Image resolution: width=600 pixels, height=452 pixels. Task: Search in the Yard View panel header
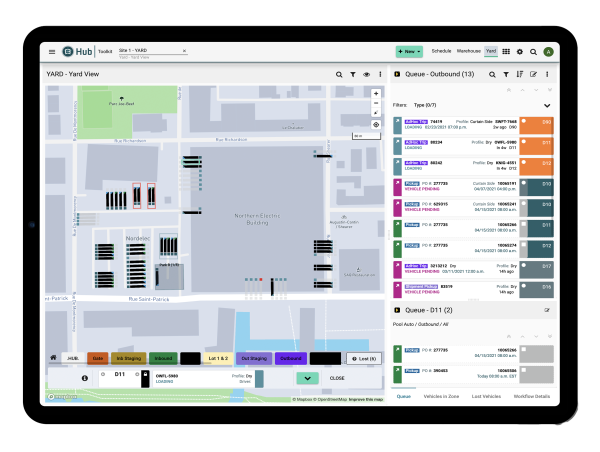click(x=339, y=75)
